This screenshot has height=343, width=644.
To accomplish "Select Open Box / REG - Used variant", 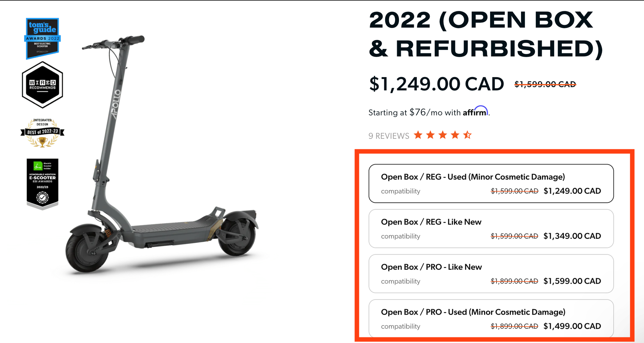I will click(x=491, y=183).
